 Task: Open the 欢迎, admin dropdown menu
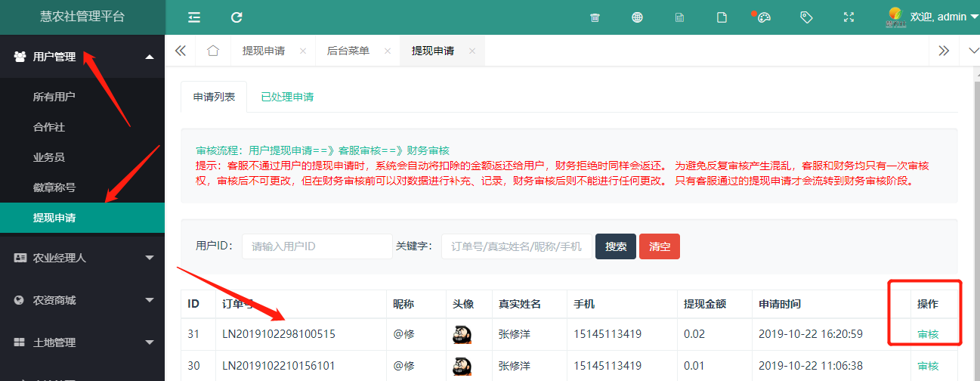944,17
